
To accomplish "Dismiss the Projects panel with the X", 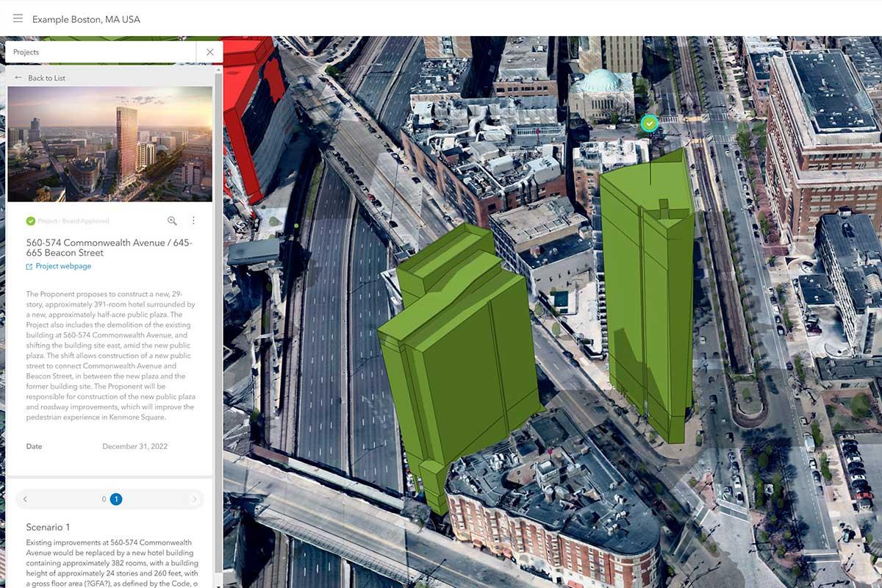I will (209, 51).
